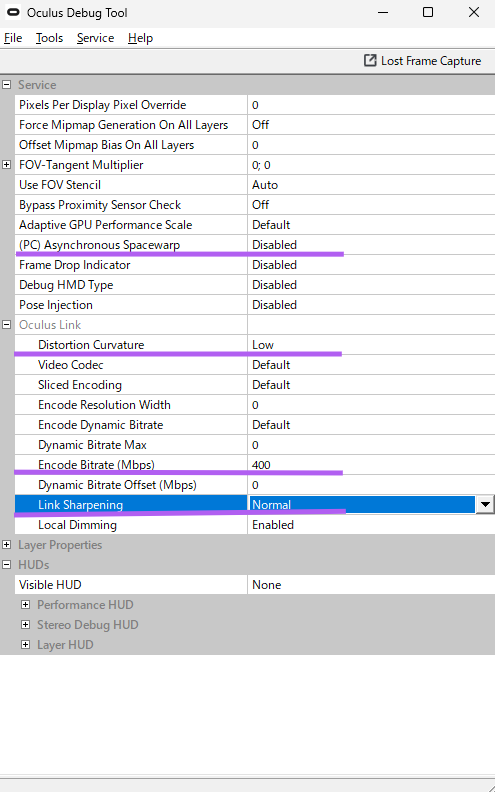The image size is (495, 792).
Task: Edit Offset Mipmap Bias On All Layers value
Action: pos(371,145)
